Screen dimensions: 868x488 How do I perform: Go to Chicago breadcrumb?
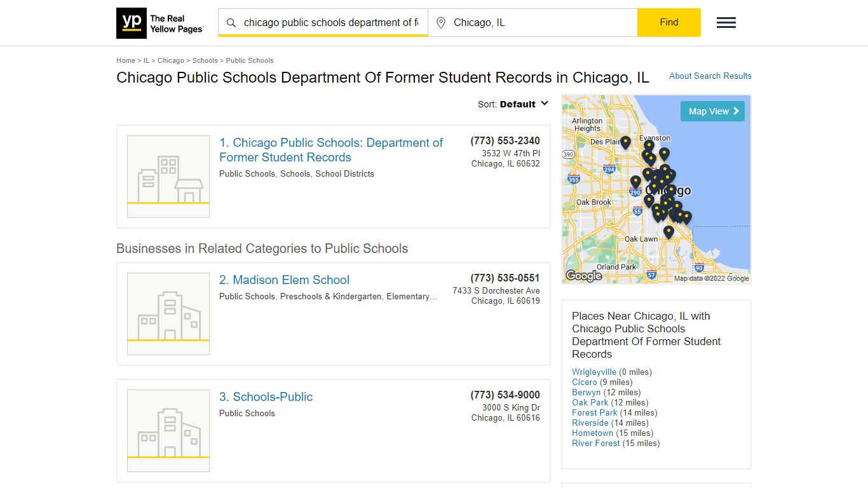click(171, 60)
